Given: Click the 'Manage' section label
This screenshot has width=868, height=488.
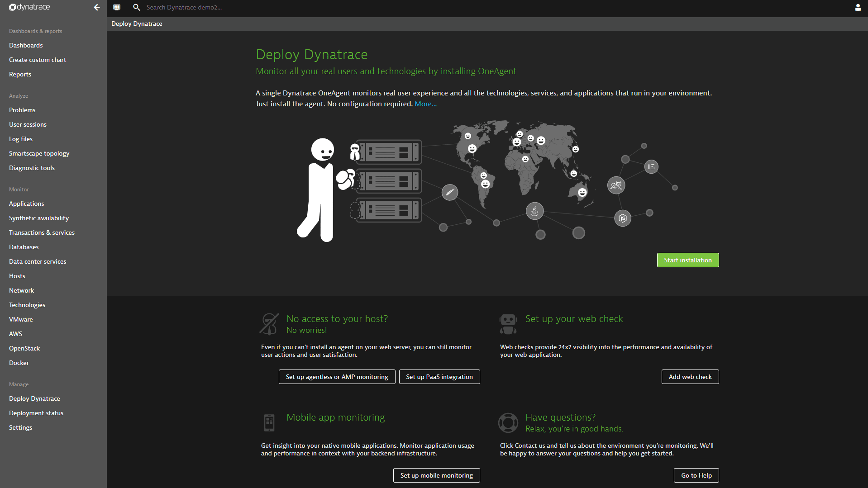Looking at the screenshot, I should pos(19,384).
